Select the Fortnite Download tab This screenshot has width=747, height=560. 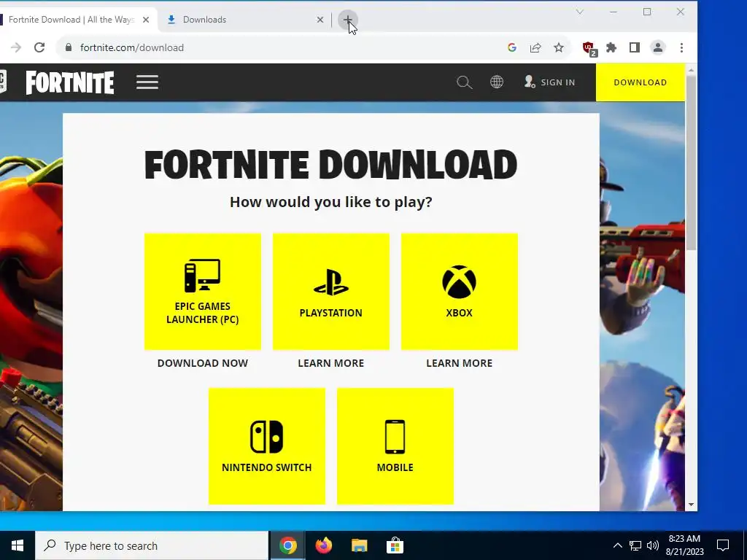tap(76, 20)
